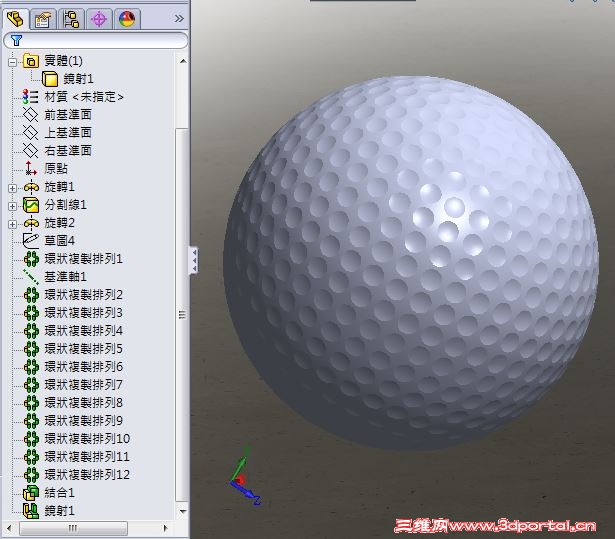The image size is (615, 539).
Task: Click the 環狀複製排列11 text label
Action: [87, 457]
